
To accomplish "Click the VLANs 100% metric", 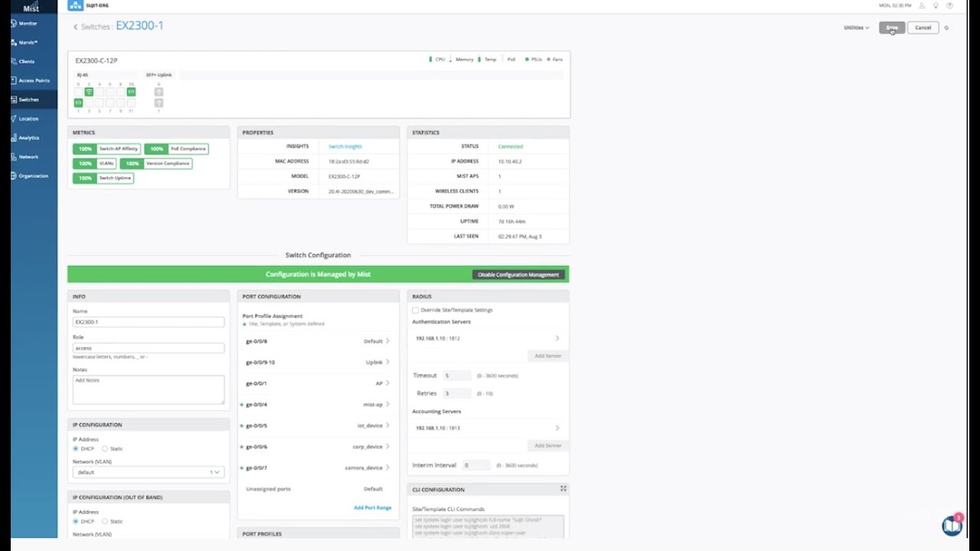I will click(94, 164).
